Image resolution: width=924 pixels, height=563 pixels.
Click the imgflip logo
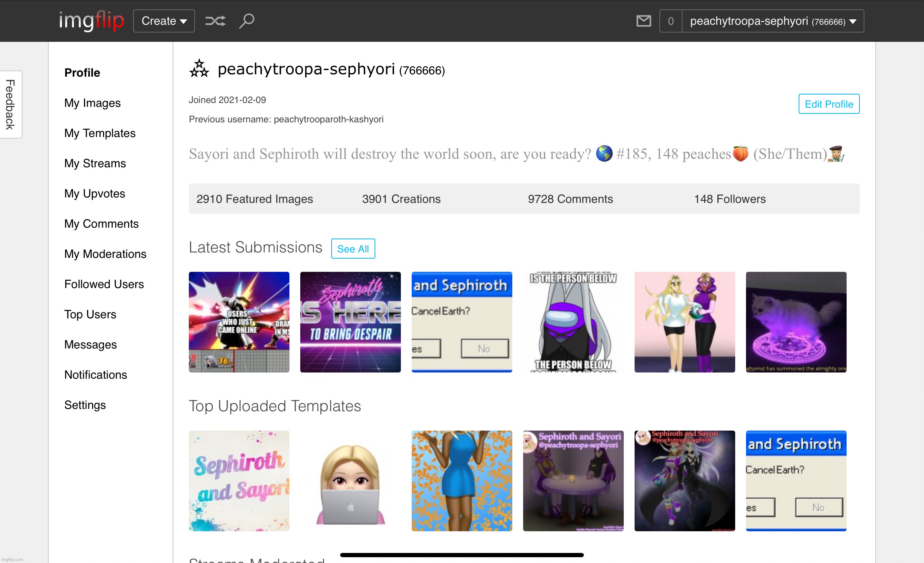[x=91, y=21]
